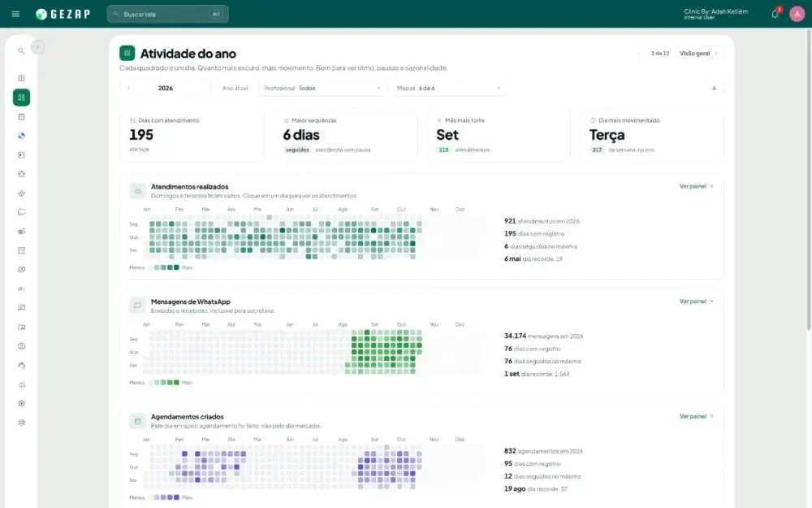The image size is (812, 508).
Task: Open the lotus flower icon in sidebar
Action: [x=21, y=193]
